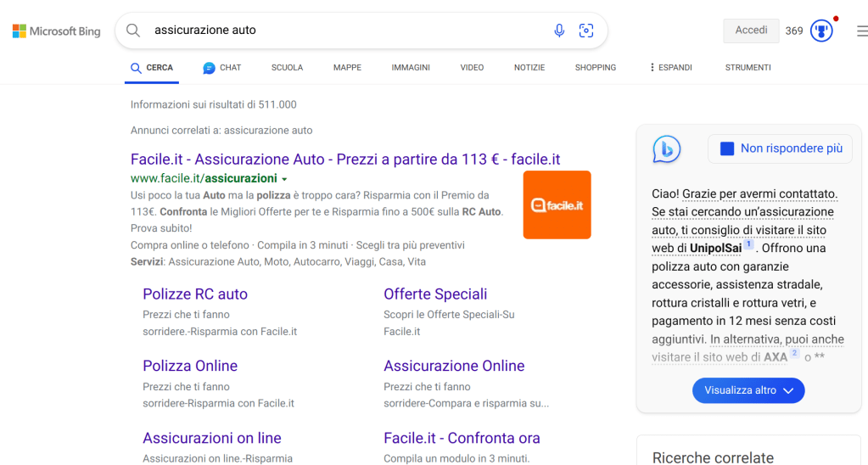Open the Facile.it - Confronta ora link
This screenshot has width=868, height=465.
click(462, 438)
